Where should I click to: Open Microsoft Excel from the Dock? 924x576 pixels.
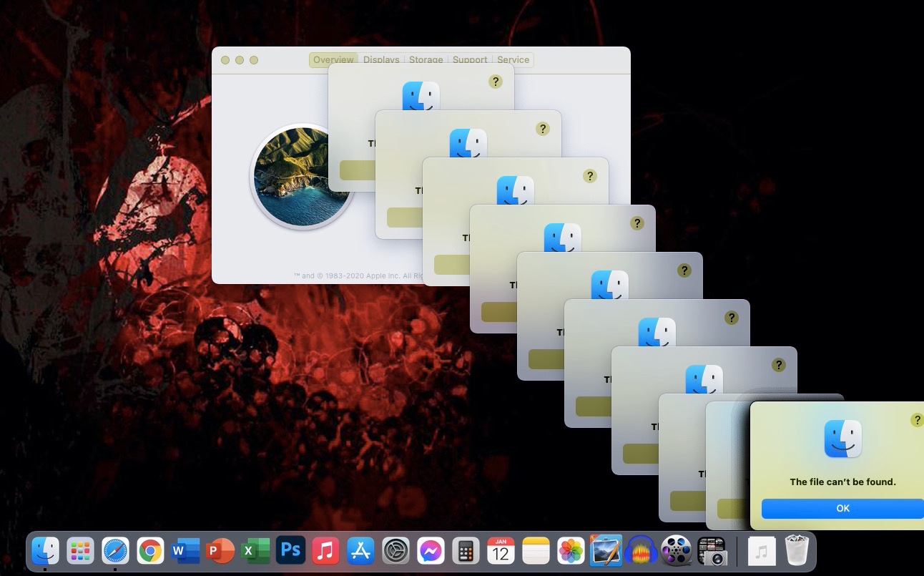click(255, 551)
